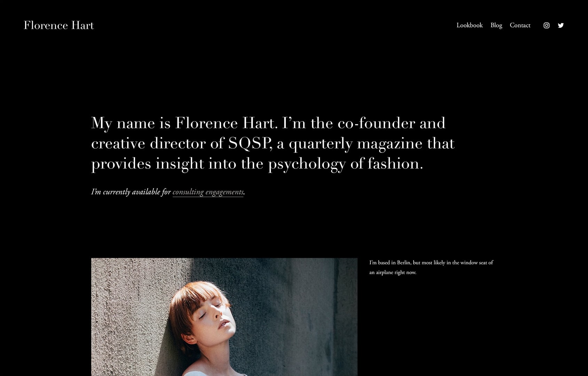Click the italic I'm currently available text
Screen dimensions: 588x376
pos(131,192)
